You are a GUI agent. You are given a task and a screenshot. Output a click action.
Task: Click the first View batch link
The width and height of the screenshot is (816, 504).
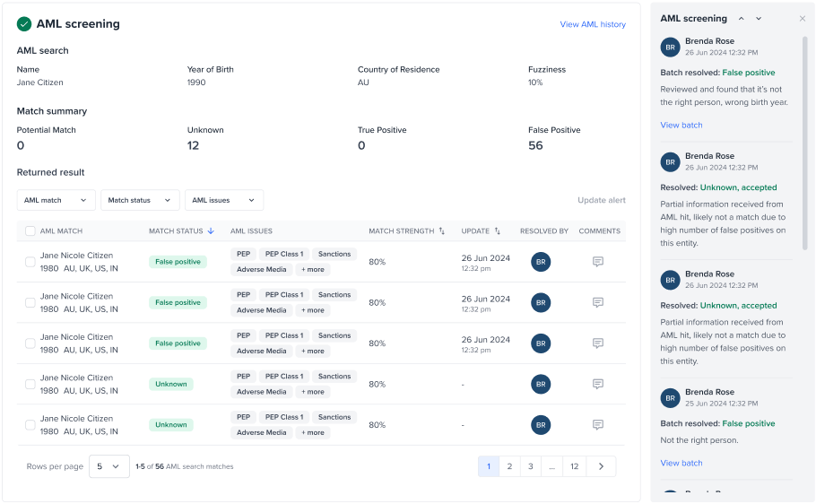(681, 125)
